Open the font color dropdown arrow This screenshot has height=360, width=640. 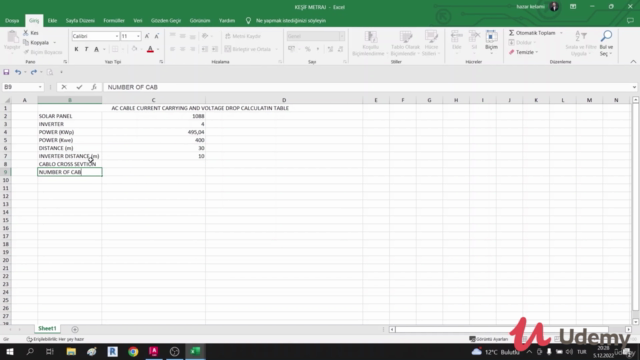click(x=158, y=49)
